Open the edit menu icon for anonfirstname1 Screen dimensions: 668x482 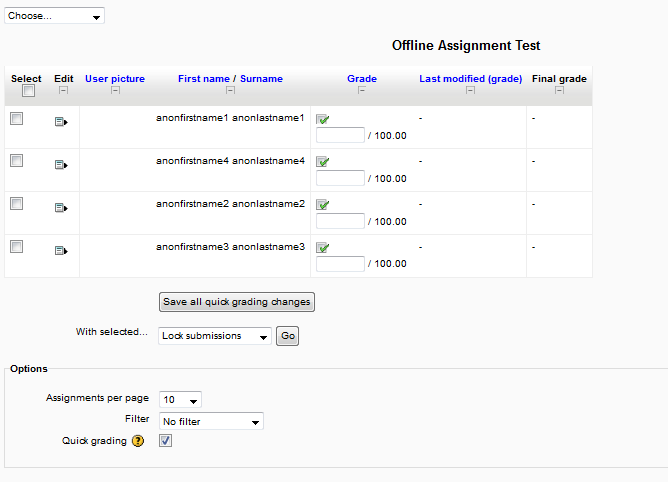[61, 122]
